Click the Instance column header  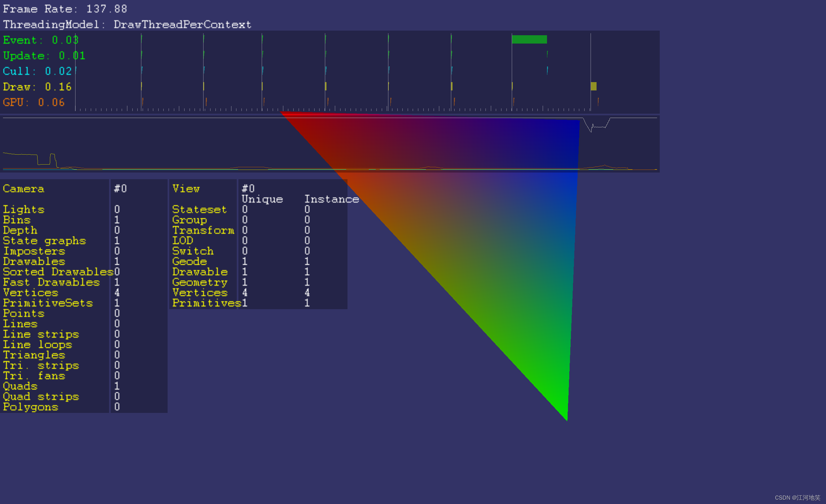pos(332,199)
